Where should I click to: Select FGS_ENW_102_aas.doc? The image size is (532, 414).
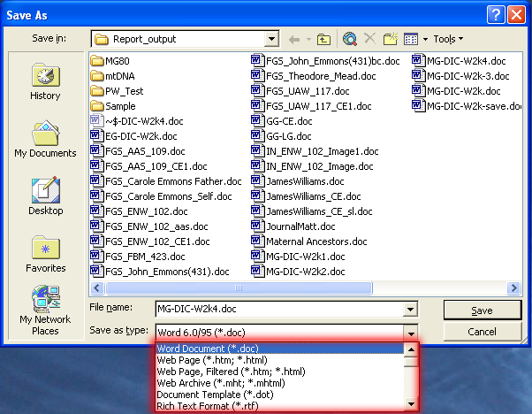(149, 226)
